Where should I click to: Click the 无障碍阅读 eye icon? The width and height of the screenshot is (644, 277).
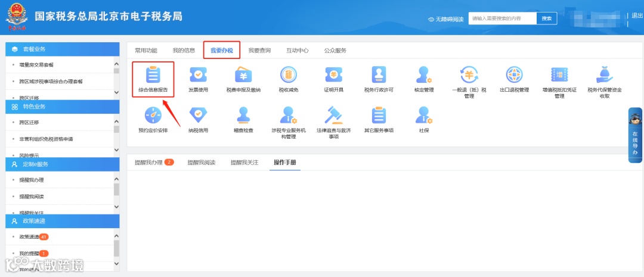tap(431, 19)
